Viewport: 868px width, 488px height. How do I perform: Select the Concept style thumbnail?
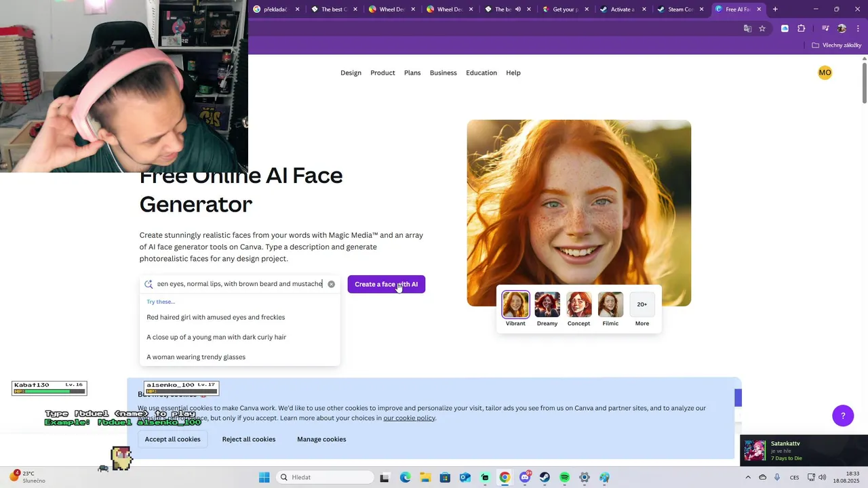point(579,305)
